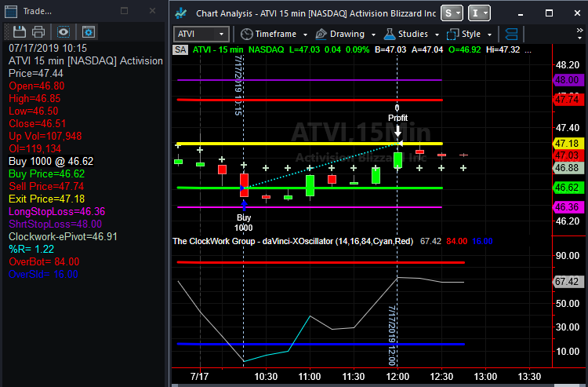Expand the toolbar overflow chevrons
Image resolution: width=588 pixels, height=387 pixels.
(579, 34)
